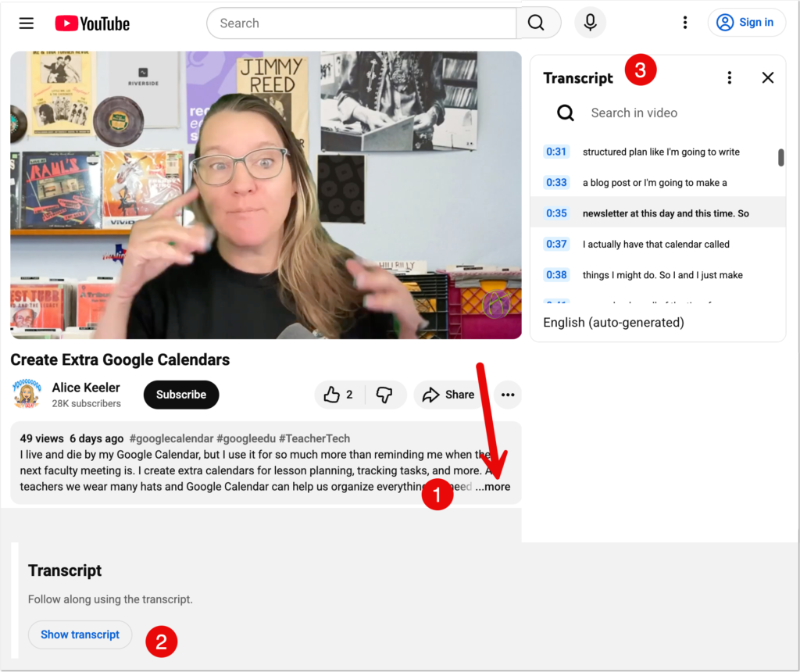Click the #googlecalendar hashtag

pyautogui.click(x=164, y=438)
